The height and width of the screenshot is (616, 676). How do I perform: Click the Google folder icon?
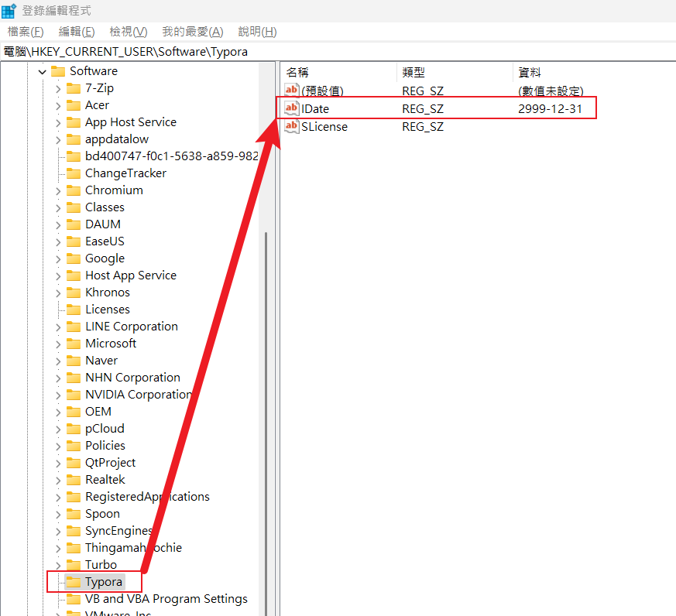(x=74, y=258)
